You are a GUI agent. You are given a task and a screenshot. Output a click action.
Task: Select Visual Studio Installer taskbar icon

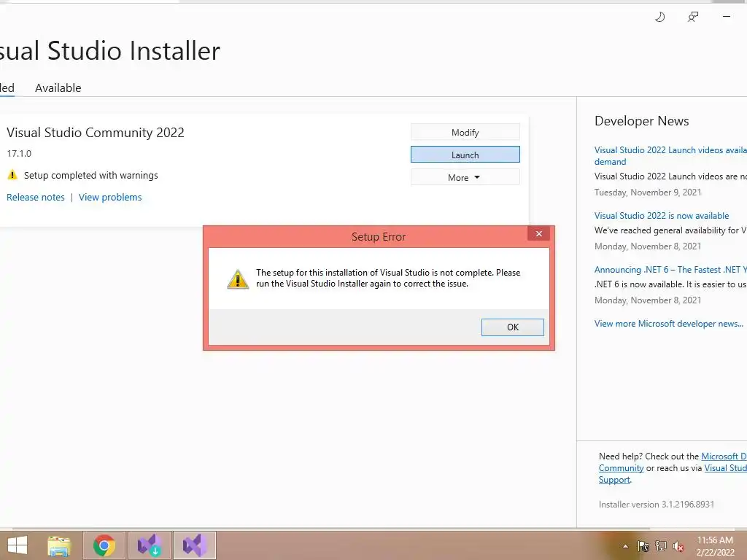149,545
